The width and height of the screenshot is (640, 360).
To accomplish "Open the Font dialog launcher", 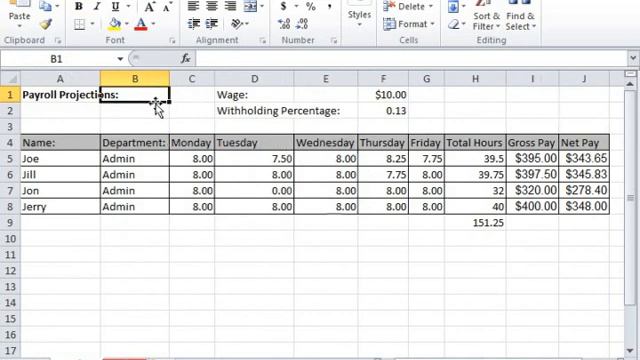I will [x=172, y=40].
